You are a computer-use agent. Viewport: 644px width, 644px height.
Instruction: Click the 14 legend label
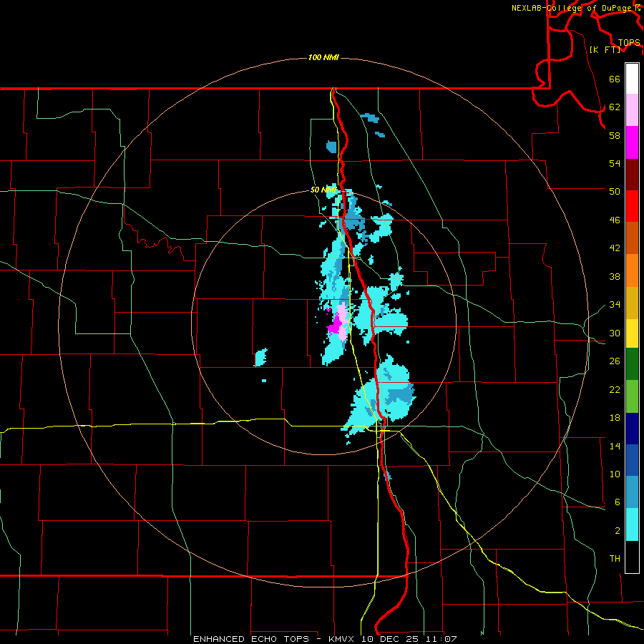(x=615, y=446)
